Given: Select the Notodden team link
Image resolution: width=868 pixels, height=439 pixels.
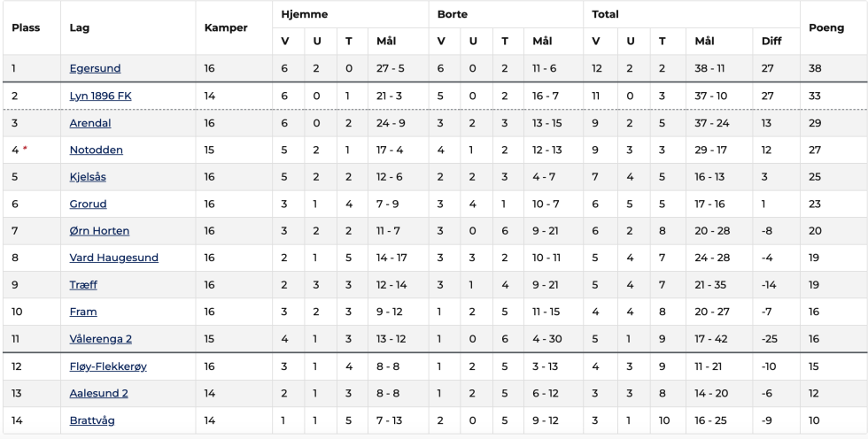Looking at the screenshot, I should 97,150.
